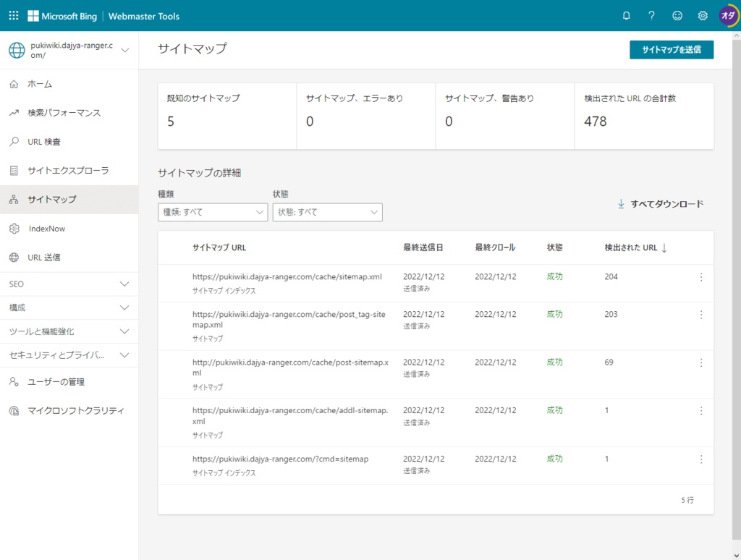Open the settings gear icon
741x560 pixels.
701,15
